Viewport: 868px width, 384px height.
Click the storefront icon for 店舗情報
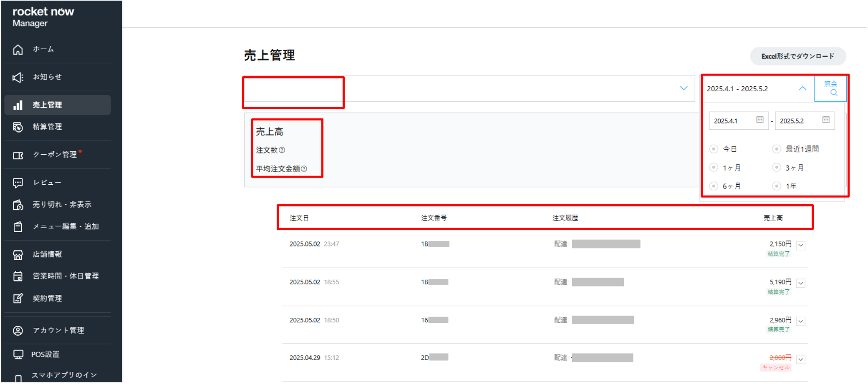click(18, 255)
